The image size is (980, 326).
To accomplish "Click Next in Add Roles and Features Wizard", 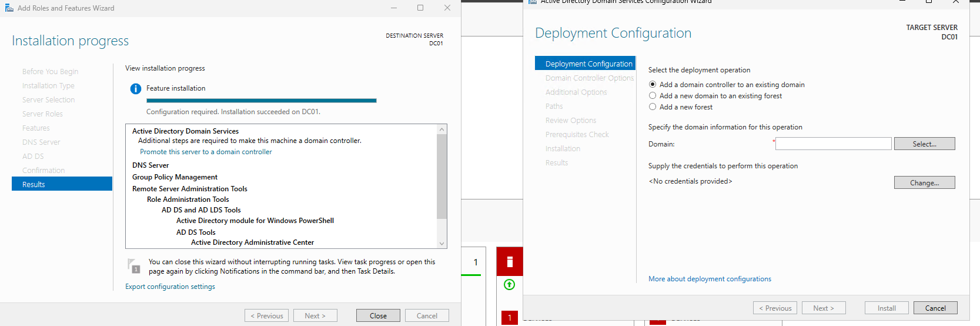I will (315, 316).
